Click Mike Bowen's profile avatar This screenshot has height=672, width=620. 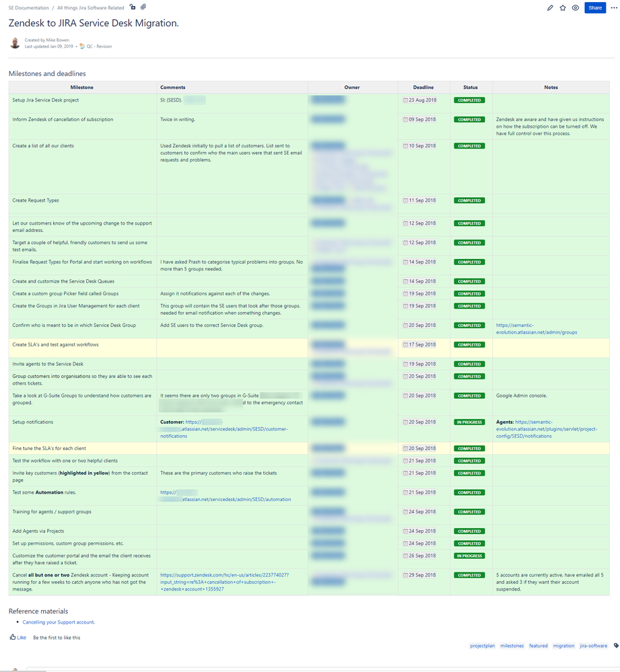click(14, 42)
